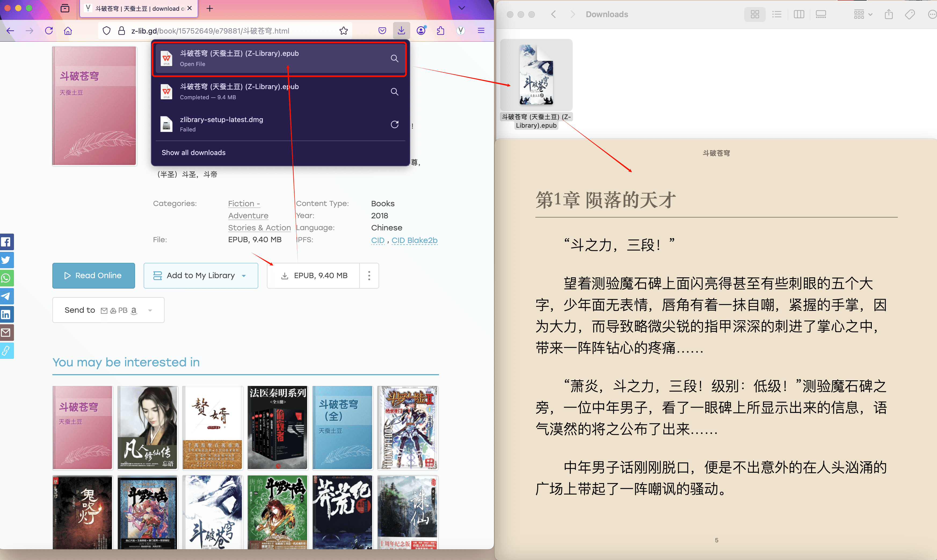Open the Send to dropdown arrow

click(150, 310)
